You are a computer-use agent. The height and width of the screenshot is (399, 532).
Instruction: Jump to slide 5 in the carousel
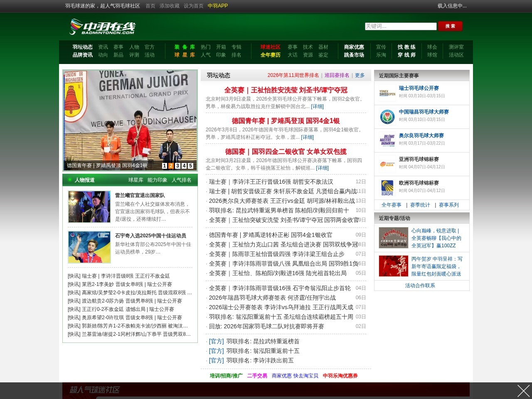[191, 166]
